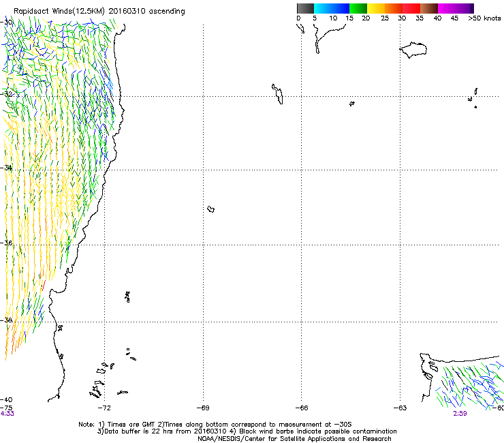Pick the brown 35-40 knots color segment

pos(429,8)
